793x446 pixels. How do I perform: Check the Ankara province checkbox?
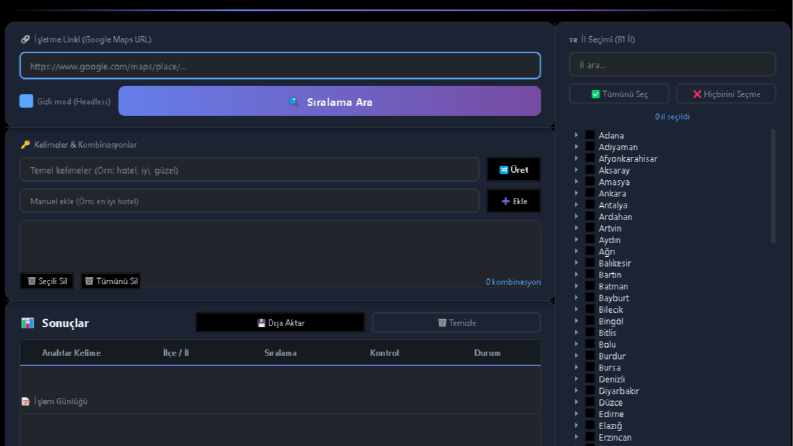click(590, 193)
